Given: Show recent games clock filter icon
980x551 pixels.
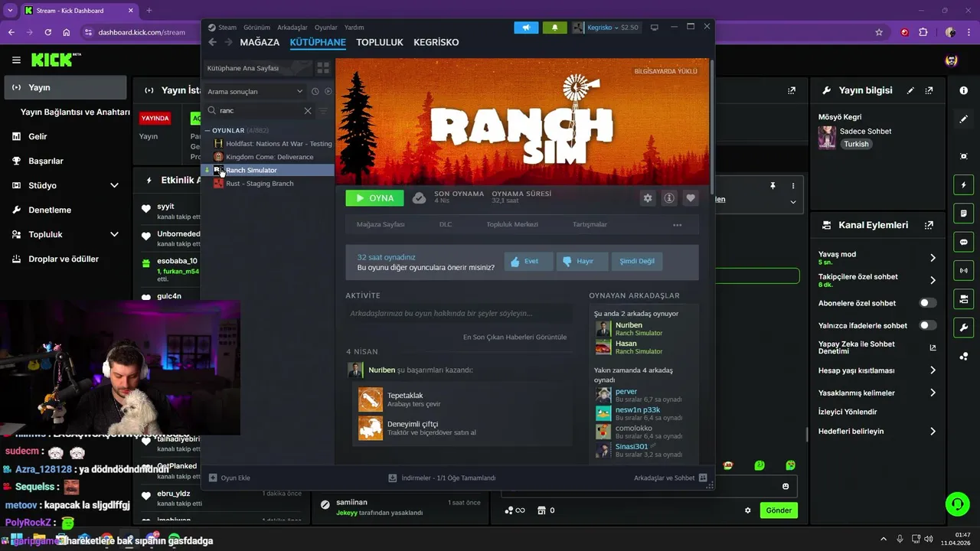Looking at the screenshot, I should tap(315, 91).
